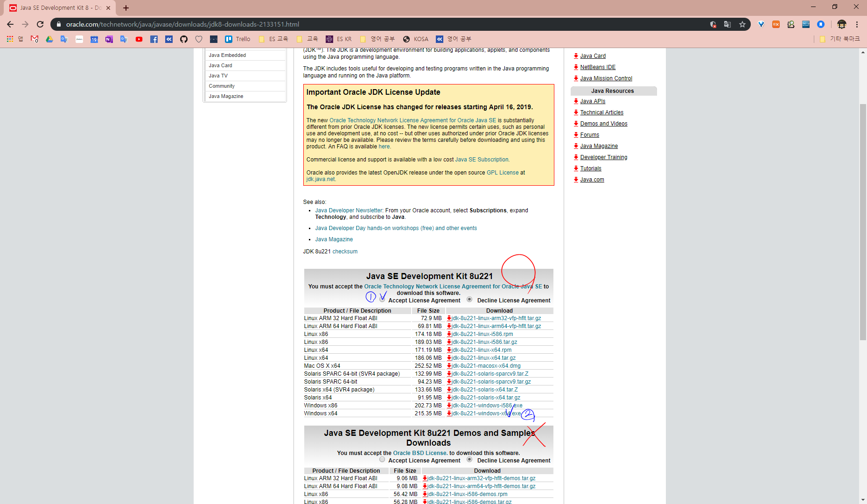
Task: Open the Facebook bookmark
Action: click(154, 39)
